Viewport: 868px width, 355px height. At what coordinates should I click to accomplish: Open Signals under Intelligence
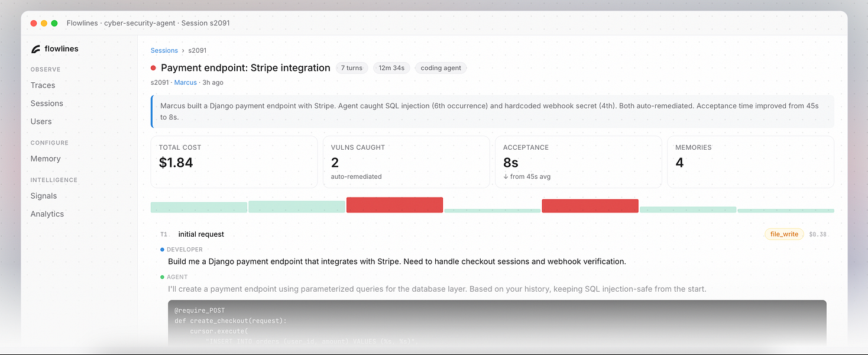click(x=44, y=196)
